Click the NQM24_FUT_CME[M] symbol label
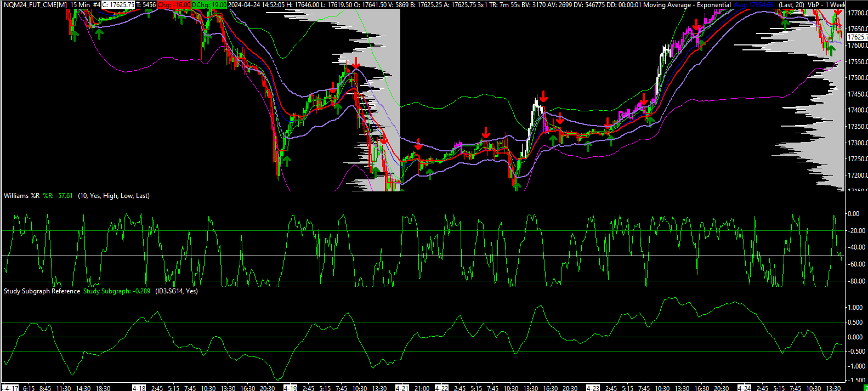 [35, 4]
